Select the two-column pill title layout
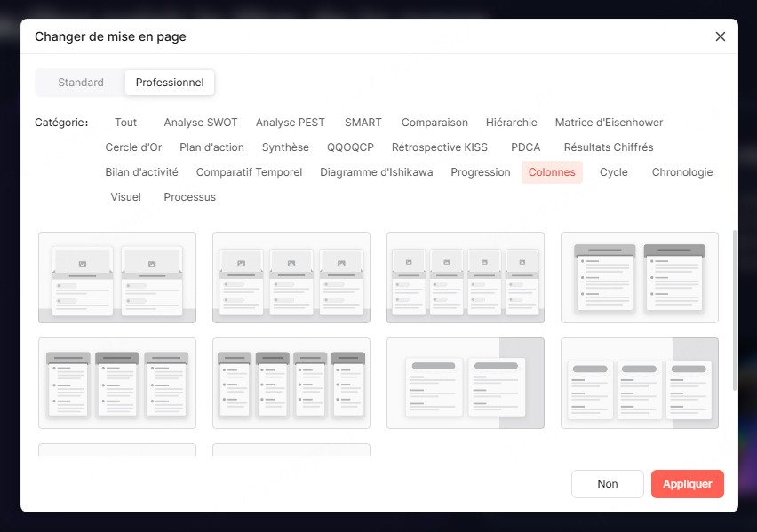 [466, 384]
